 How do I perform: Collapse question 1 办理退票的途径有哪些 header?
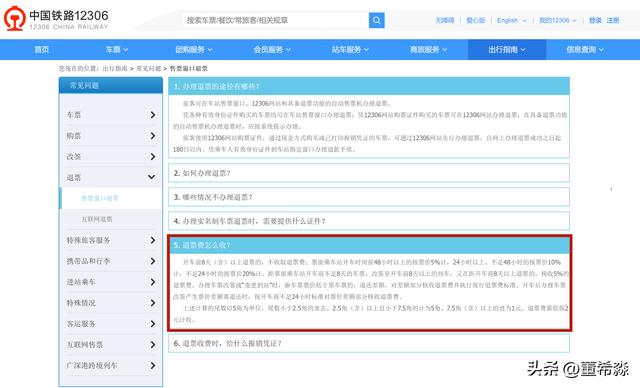pyautogui.click(x=369, y=86)
